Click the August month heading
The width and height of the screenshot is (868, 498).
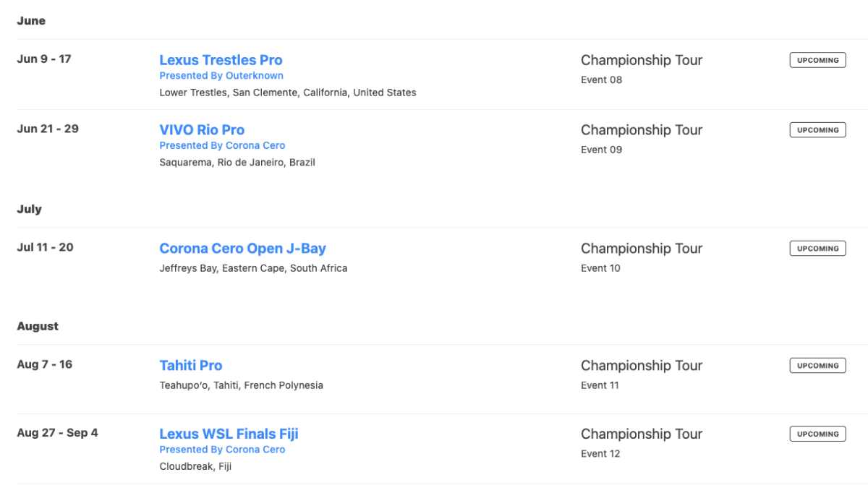[x=38, y=326]
